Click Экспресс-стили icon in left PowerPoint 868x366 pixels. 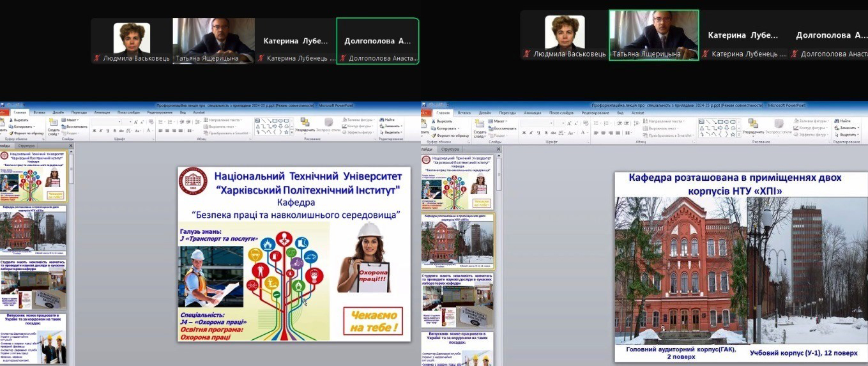(328, 122)
